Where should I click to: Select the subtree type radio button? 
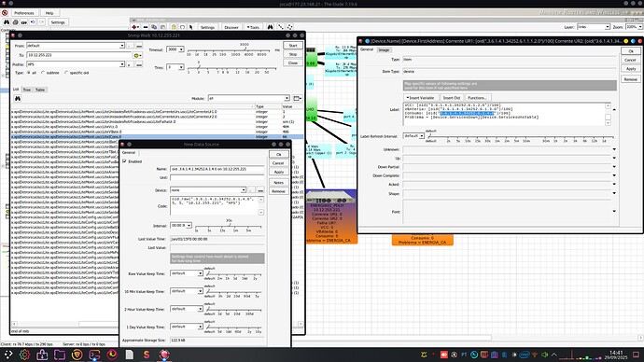[43, 73]
